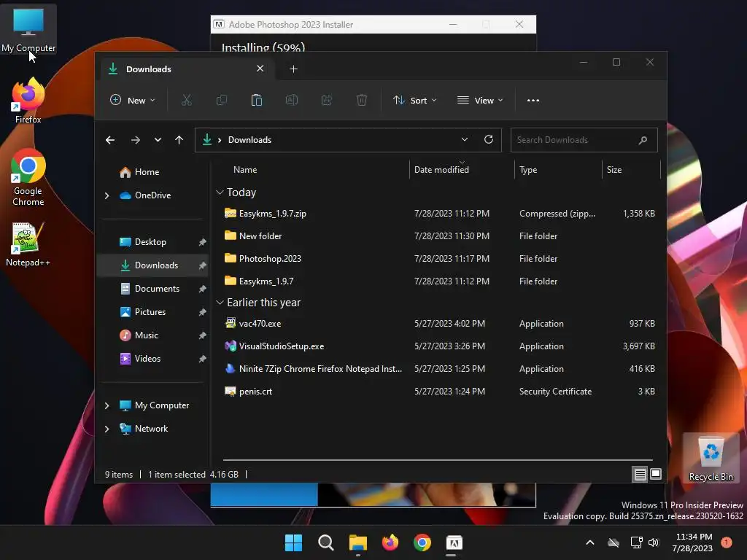Select Home in navigation pane
The height and width of the screenshot is (560, 747).
pos(152,172)
